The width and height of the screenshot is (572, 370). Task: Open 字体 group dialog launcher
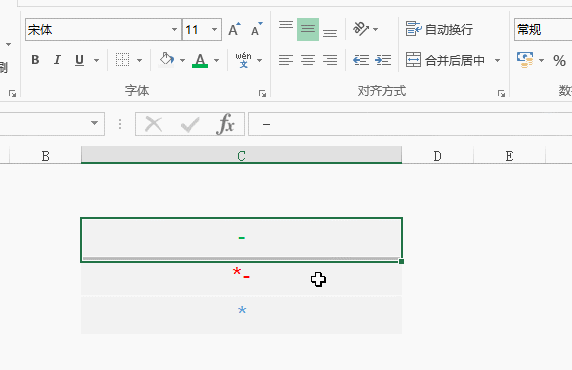pos(262,94)
